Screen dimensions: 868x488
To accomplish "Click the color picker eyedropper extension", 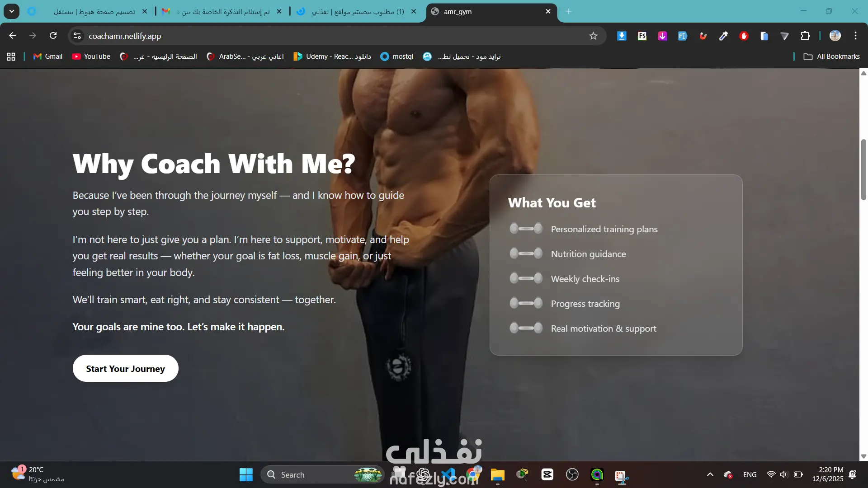I will point(723,36).
